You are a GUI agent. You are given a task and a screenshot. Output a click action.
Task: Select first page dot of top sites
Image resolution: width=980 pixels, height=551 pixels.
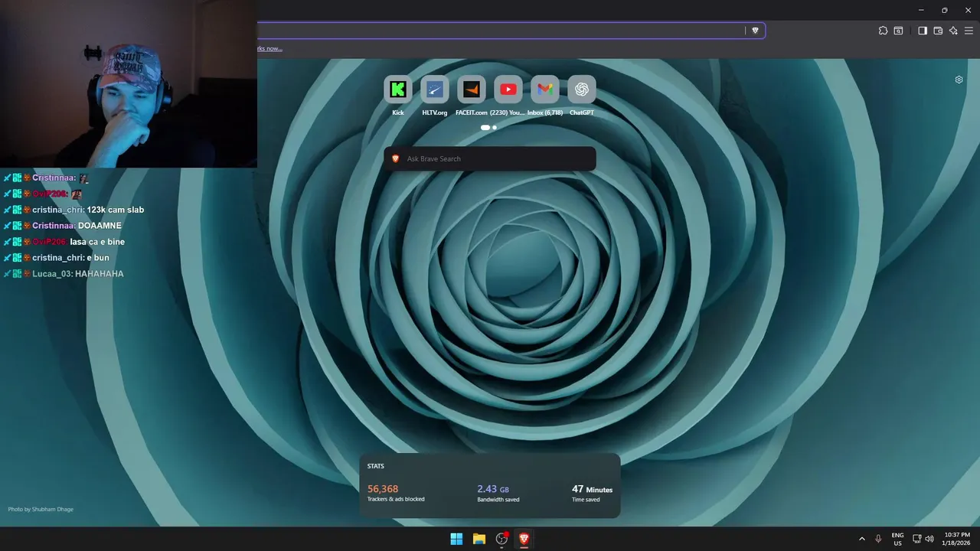coord(485,127)
